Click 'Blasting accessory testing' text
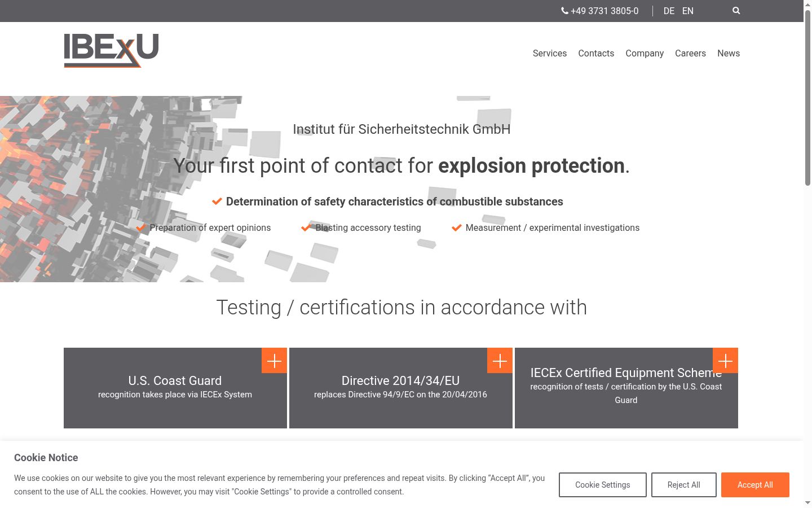Viewport: 812px width, 508px height. (368, 227)
